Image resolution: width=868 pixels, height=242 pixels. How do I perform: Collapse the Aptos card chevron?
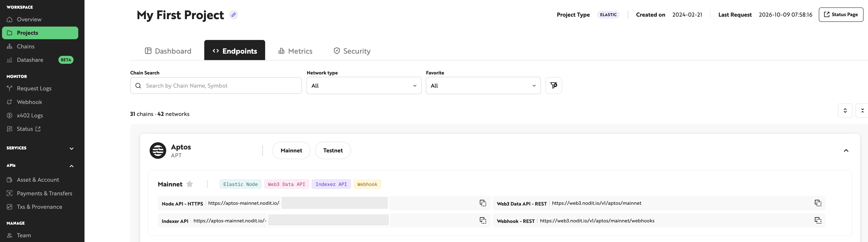coord(846,150)
